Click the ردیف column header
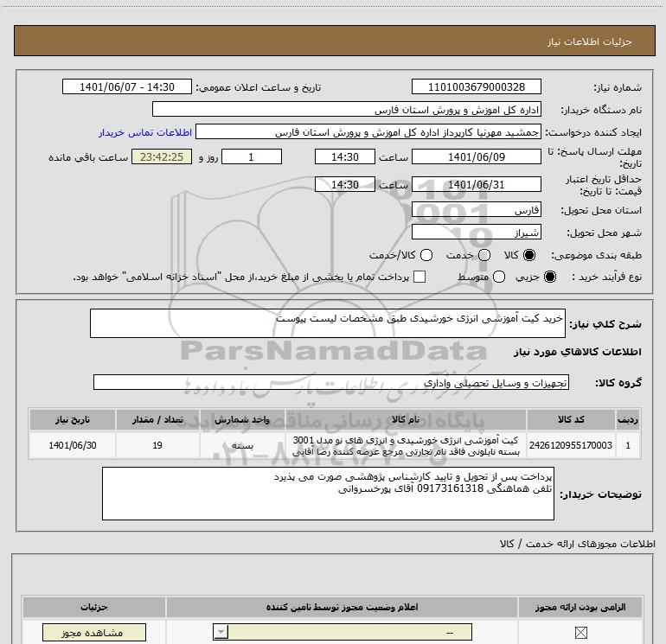666x644 pixels. (628, 419)
